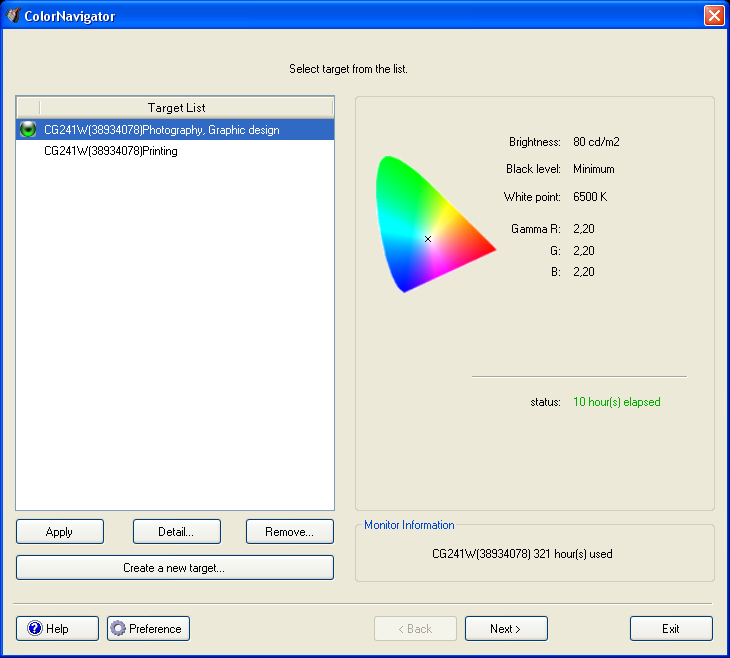Click the ColorNavigator title bar app icon

pyautogui.click(x=13, y=15)
